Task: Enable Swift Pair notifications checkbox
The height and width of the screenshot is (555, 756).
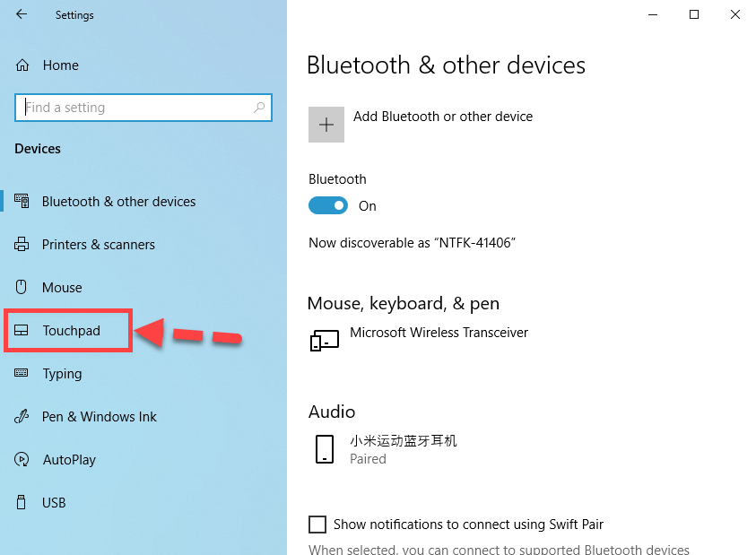Action: [x=317, y=525]
